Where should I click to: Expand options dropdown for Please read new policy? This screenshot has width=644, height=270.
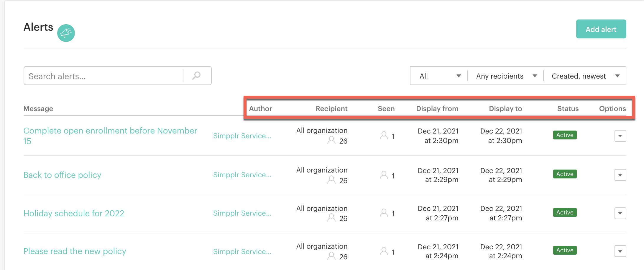[620, 251]
